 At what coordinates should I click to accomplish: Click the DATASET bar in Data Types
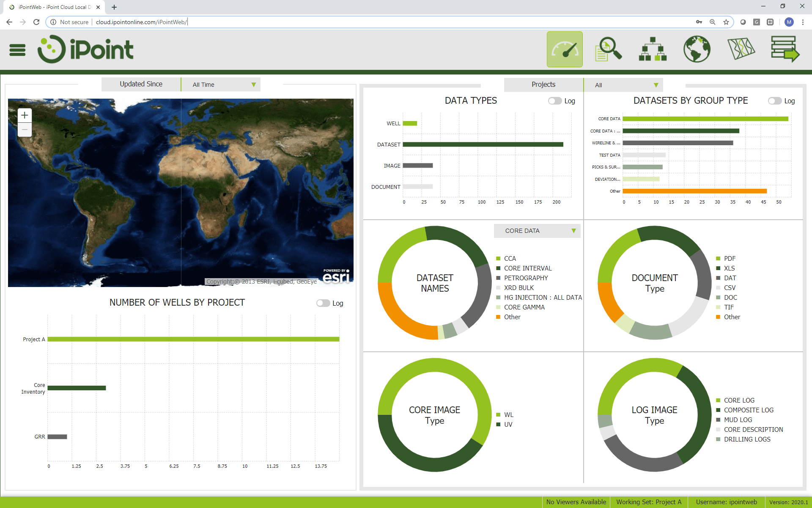[483, 144]
